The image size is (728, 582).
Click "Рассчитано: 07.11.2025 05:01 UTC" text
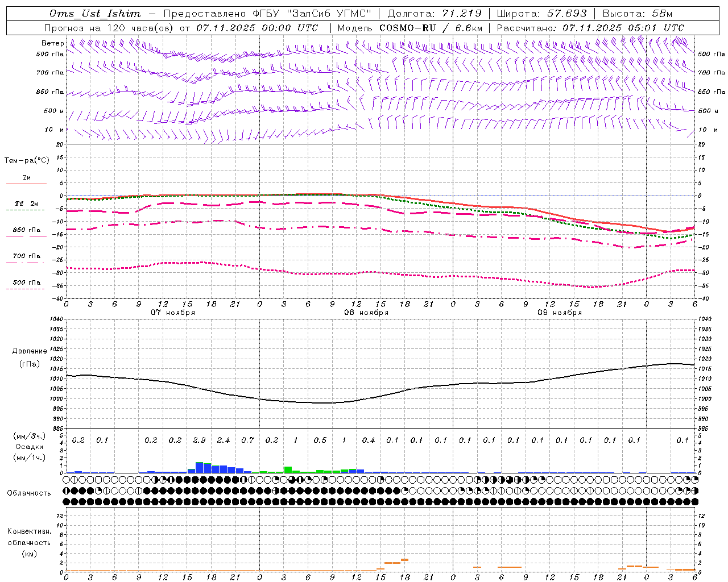click(x=590, y=28)
